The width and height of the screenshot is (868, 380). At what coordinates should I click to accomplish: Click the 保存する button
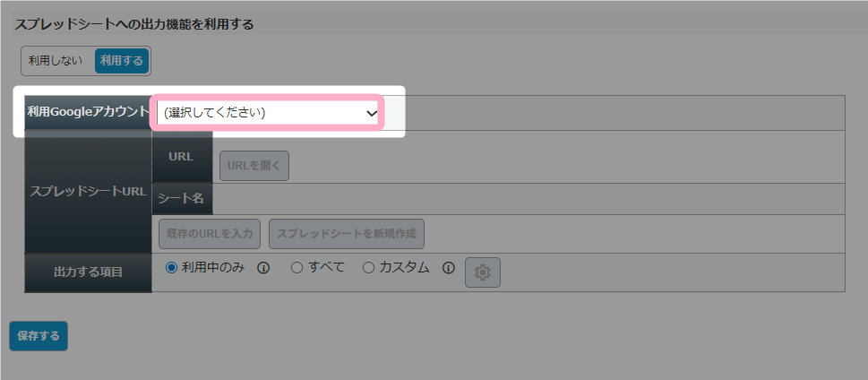tap(39, 336)
